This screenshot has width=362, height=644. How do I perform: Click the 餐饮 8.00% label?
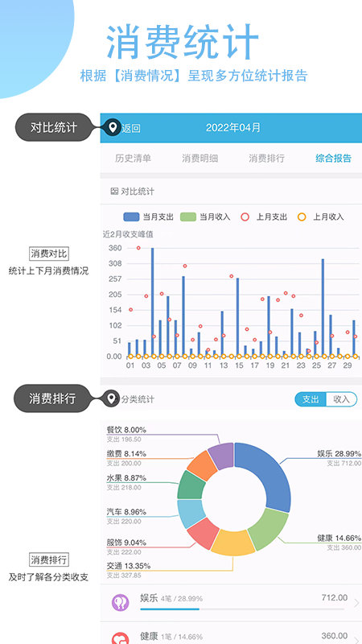pos(126,430)
